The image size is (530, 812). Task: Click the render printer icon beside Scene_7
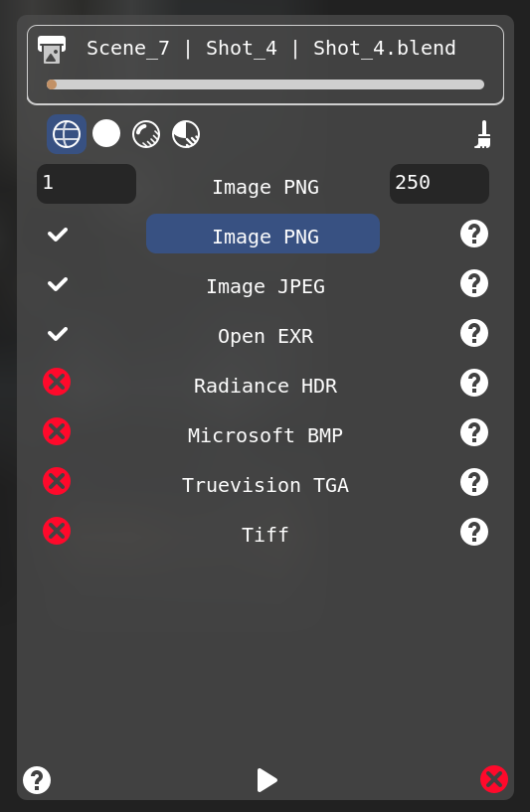[x=52, y=50]
